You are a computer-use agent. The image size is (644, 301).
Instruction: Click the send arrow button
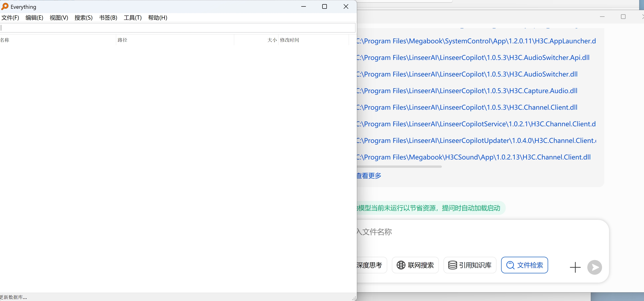point(594,267)
